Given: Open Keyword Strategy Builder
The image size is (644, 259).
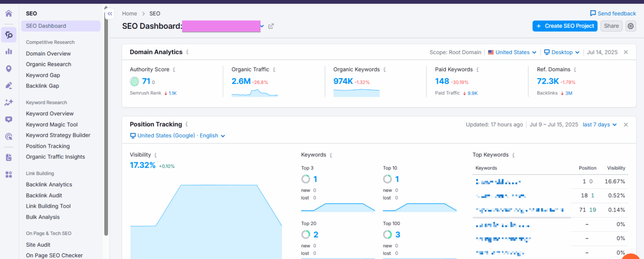Looking at the screenshot, I should [x=58, y=135].
